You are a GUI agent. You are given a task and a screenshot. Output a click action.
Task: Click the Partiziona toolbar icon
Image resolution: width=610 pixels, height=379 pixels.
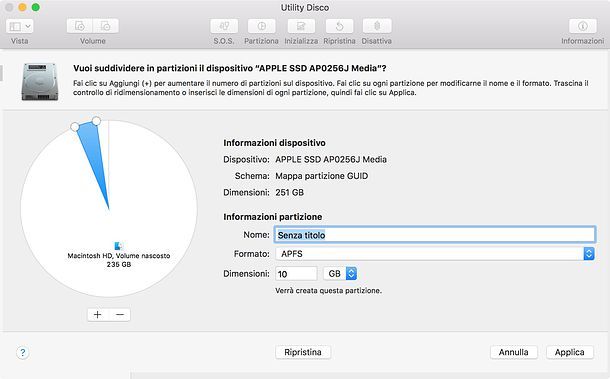coord(261,26)
